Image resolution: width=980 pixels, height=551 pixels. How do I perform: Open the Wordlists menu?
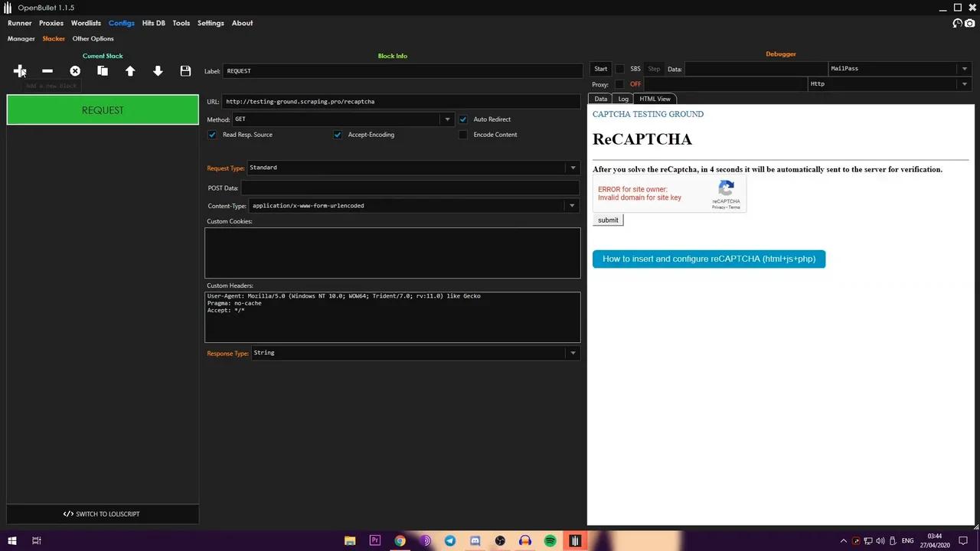pos(86,23)
